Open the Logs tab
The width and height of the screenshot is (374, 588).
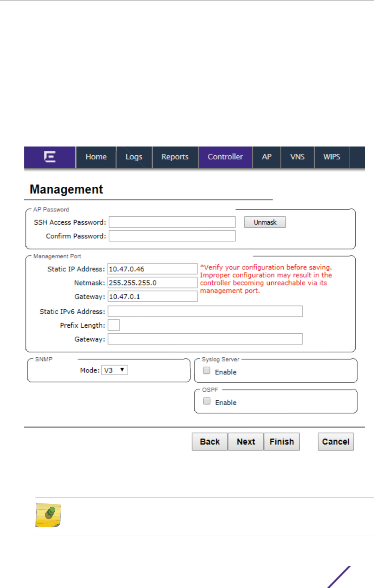134,157
